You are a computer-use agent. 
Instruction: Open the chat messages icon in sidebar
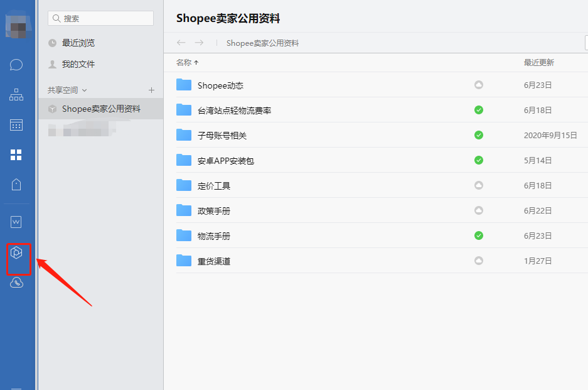tap(16, 65)
